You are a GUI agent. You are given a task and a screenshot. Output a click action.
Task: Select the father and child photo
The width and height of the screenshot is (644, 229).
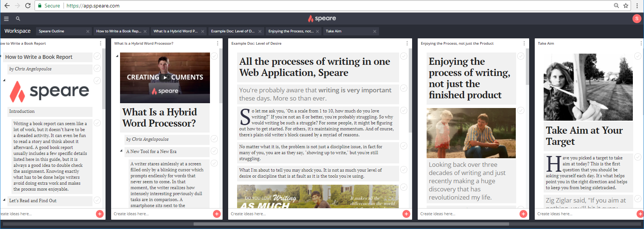pyautogui.click(x=471, y=133)
